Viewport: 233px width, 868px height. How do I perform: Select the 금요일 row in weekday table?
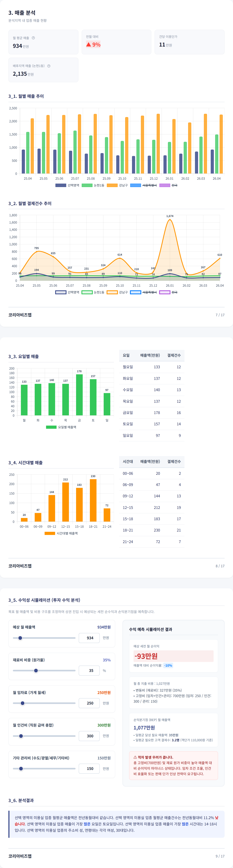152,413
